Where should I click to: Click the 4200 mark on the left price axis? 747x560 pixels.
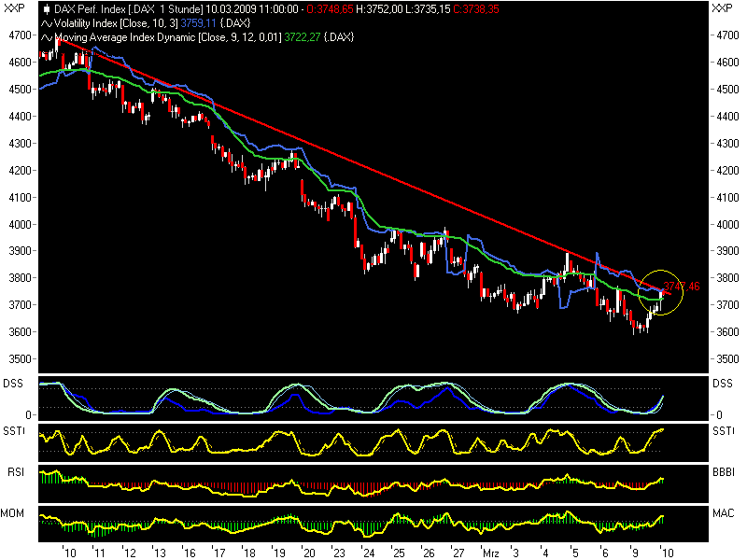pyautogui.click(x=20, y=171)
